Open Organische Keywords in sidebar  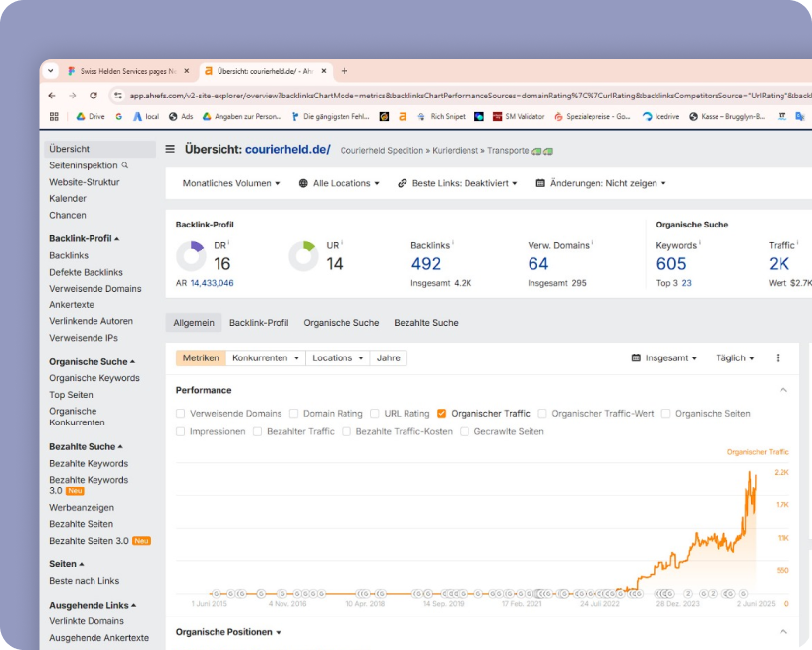click(94, 378)
